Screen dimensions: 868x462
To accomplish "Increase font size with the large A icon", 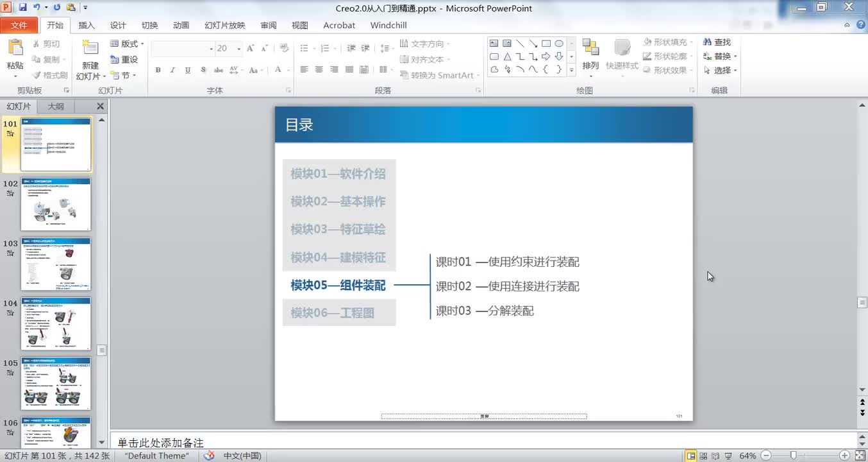I will tap(251, 49).
